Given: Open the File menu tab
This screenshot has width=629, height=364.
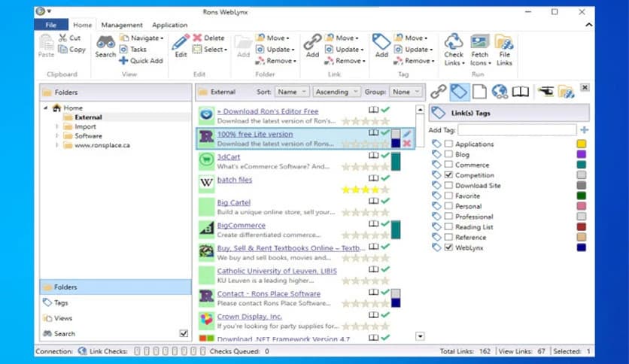Looking at the screenshot, I should click(x=51, y=25).
